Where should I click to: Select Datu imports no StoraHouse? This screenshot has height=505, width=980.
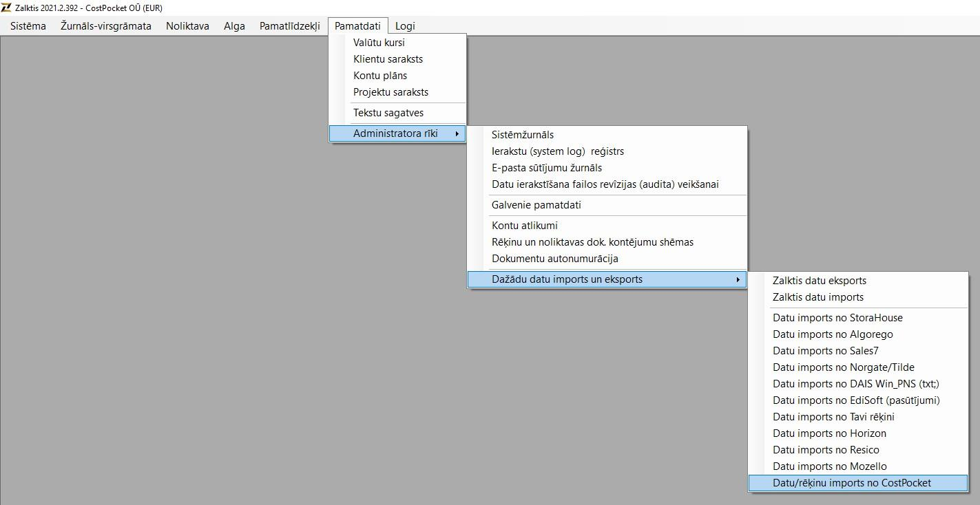858,318
